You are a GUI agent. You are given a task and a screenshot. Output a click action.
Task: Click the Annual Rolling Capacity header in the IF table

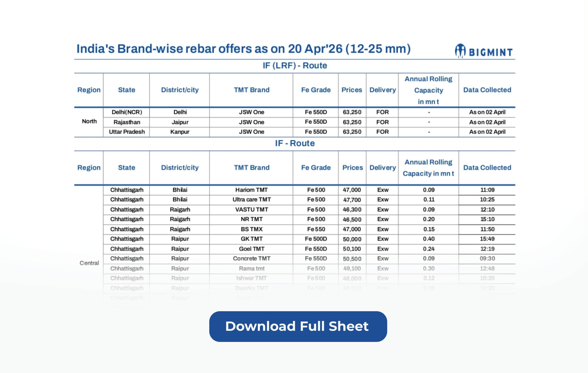(x=428, y=168)
